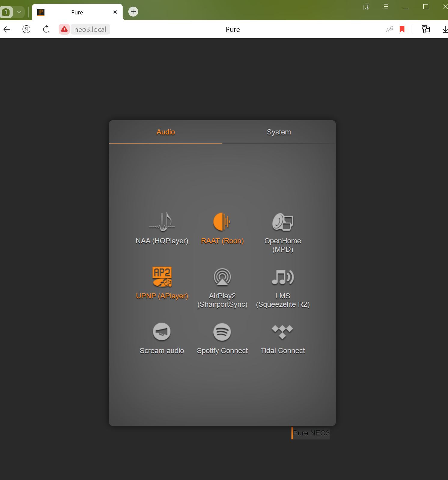Click the NAA (HQPlayer) label
Screen dimensions: 448x480
[x=162, y=241]
